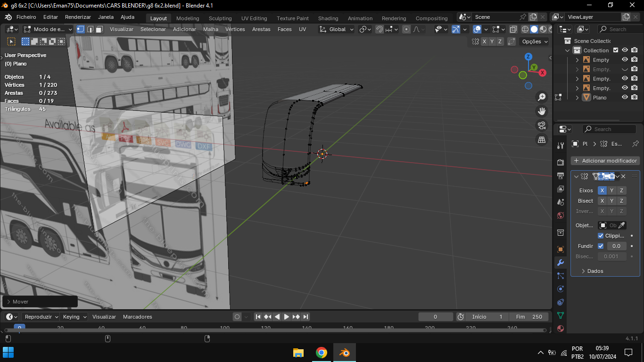The image size is (644, 362).
Task: Toggle snapping magnet
Action: click(x=380, y=29)
